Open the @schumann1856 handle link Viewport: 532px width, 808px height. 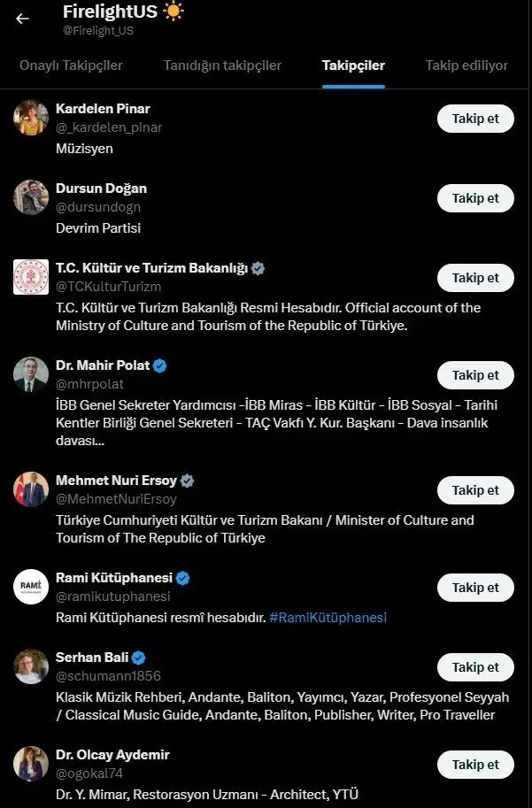pyautogui.click(x=108, y=675)
